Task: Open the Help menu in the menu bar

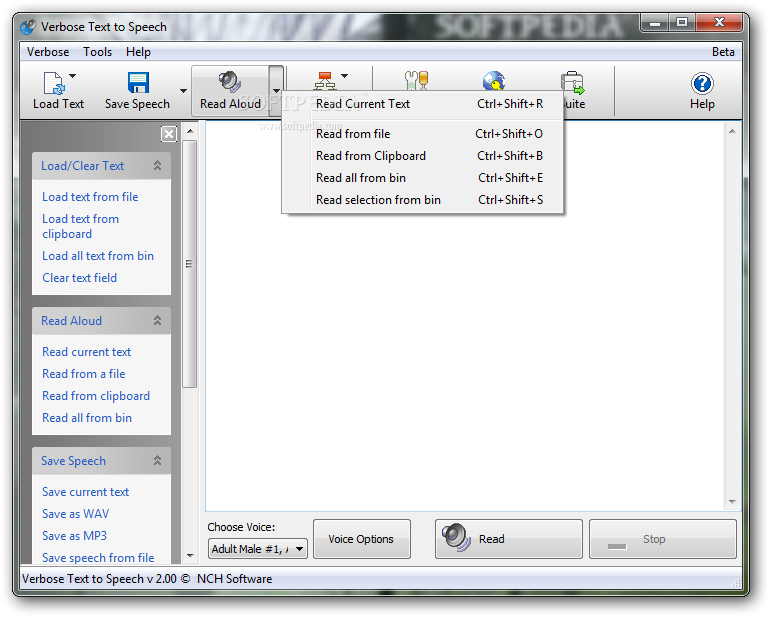Action: click(138, 52)
